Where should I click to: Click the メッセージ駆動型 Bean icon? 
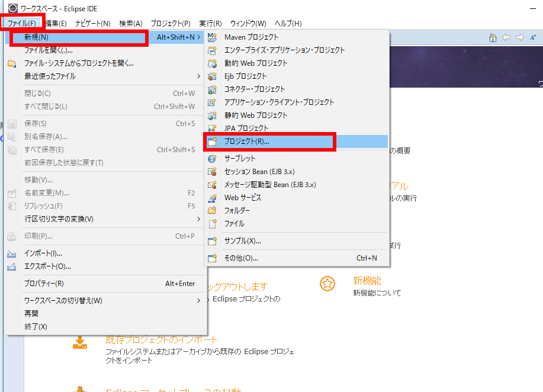click(x=212, y=185)
